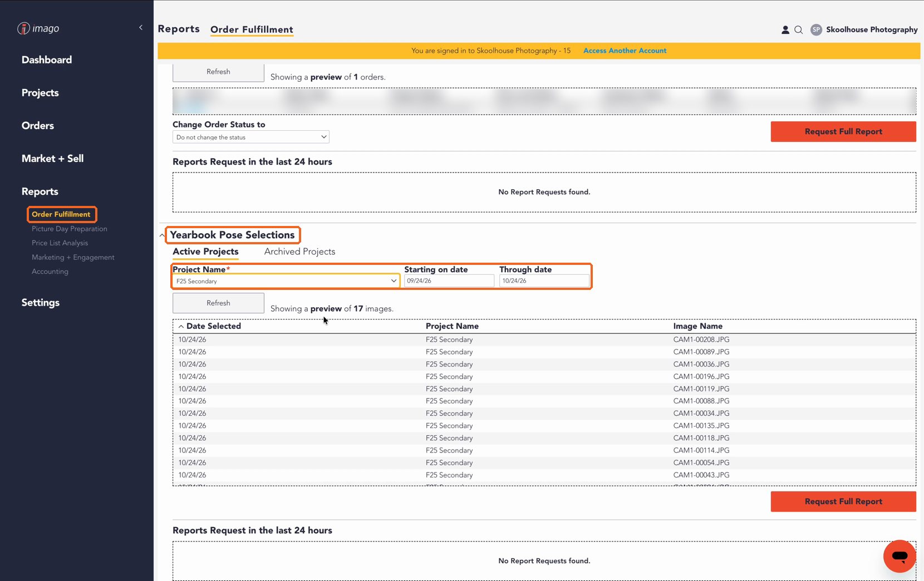
Task: Open the Order Fulfillment header tab
Action: (x=252, y=29)
